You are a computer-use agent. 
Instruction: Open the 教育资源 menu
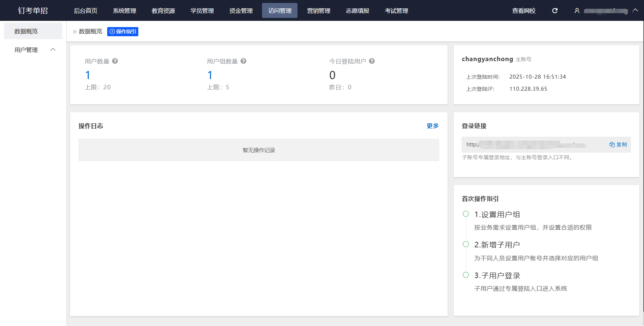[x=163, y=11]
